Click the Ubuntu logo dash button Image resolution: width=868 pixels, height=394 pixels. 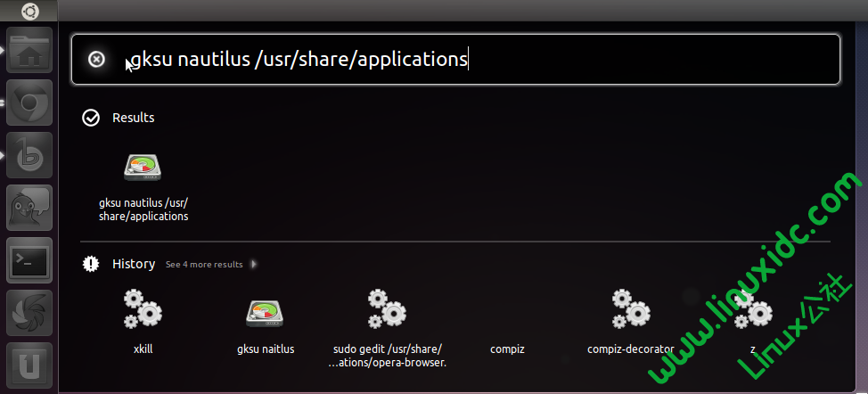(29, 11)
